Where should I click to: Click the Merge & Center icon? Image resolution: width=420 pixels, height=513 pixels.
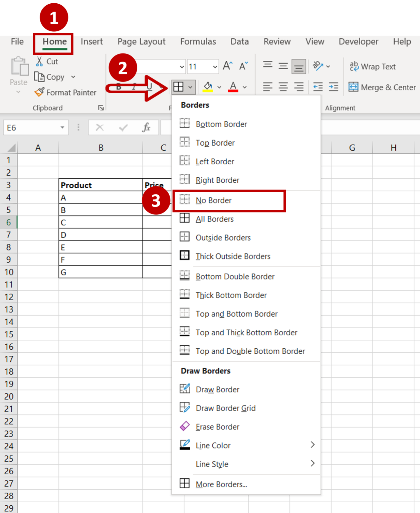click(354, 87)
